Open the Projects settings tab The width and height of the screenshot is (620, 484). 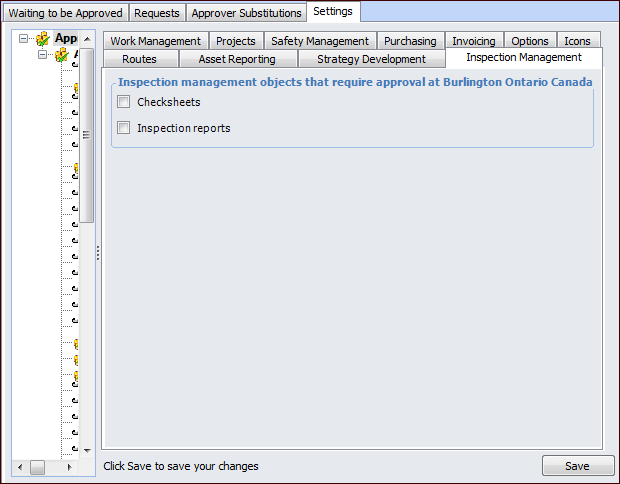(236, 41)
